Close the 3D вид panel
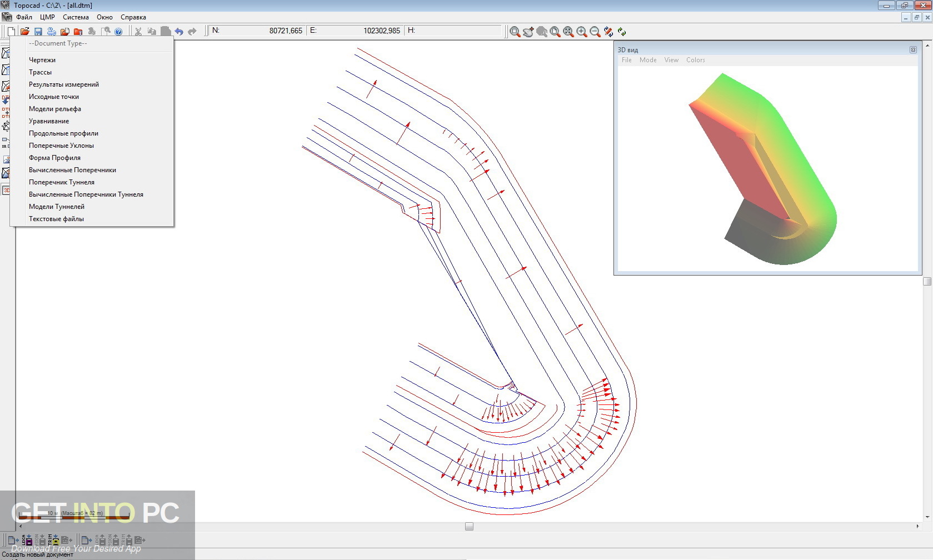Image resolution: width=933 pixels, height=560 pixels. pos(913,49)
